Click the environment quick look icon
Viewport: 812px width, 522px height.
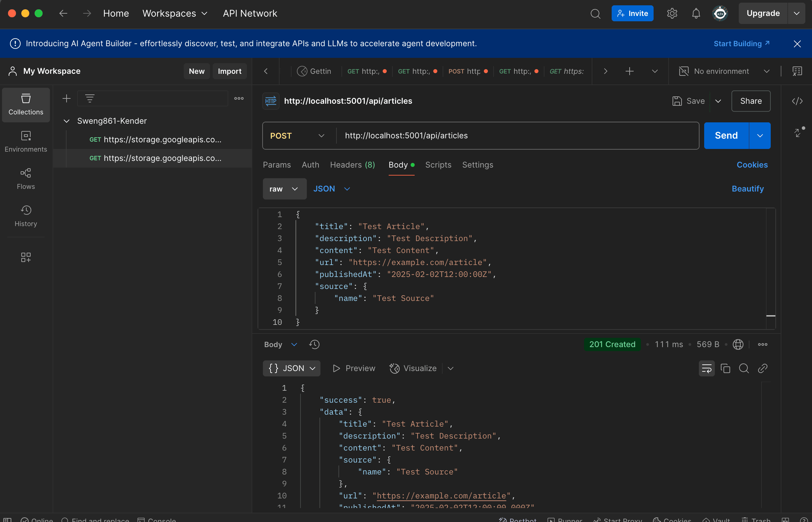tap(797, 71)
